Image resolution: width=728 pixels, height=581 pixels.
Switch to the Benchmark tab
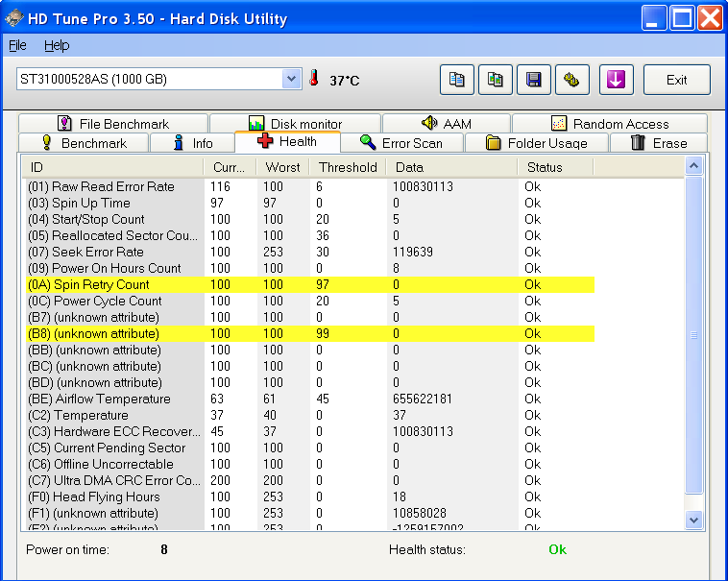[x=84, y=143]
